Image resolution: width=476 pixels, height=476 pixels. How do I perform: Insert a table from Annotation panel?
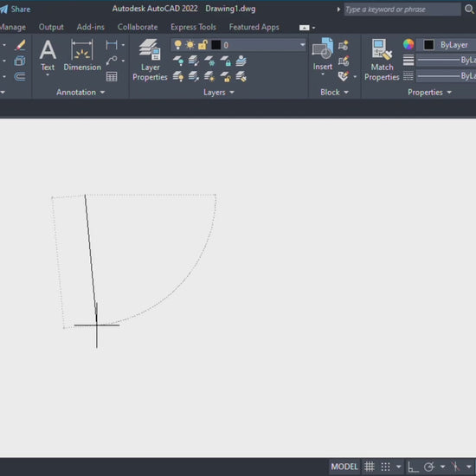click(112, 76)
